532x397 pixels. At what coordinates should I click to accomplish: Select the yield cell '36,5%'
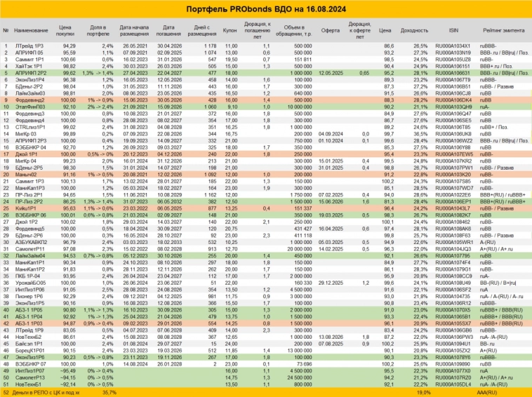click(x=420, y=134)
